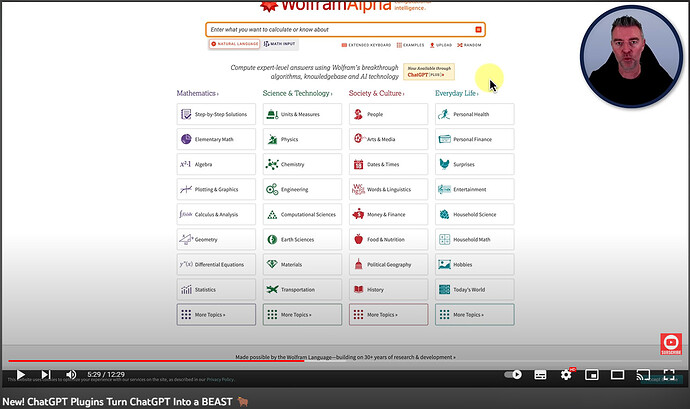Open the People tile
The height and width of the screenshot is (409, 690).
click(389, 114)
